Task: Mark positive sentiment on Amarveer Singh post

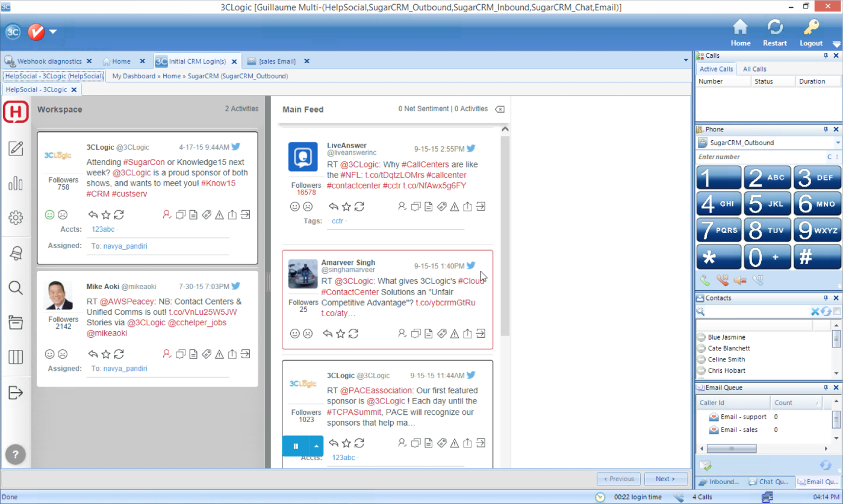Action: click(x=294, y=333)
